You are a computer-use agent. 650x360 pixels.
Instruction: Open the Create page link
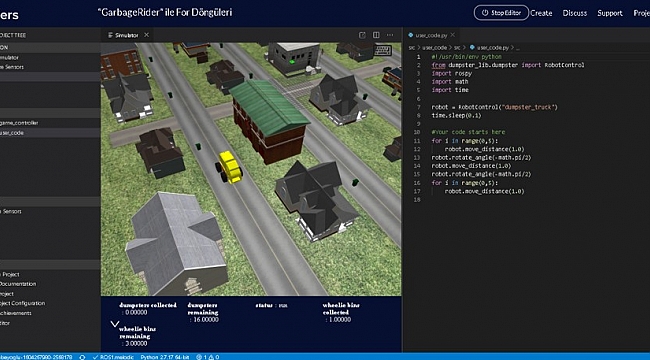tap(541, 13)
